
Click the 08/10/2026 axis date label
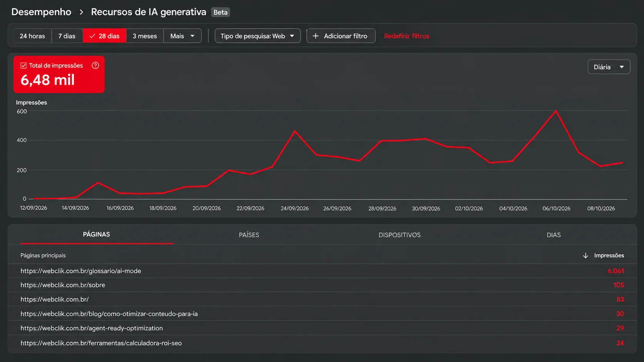[601, 209]
